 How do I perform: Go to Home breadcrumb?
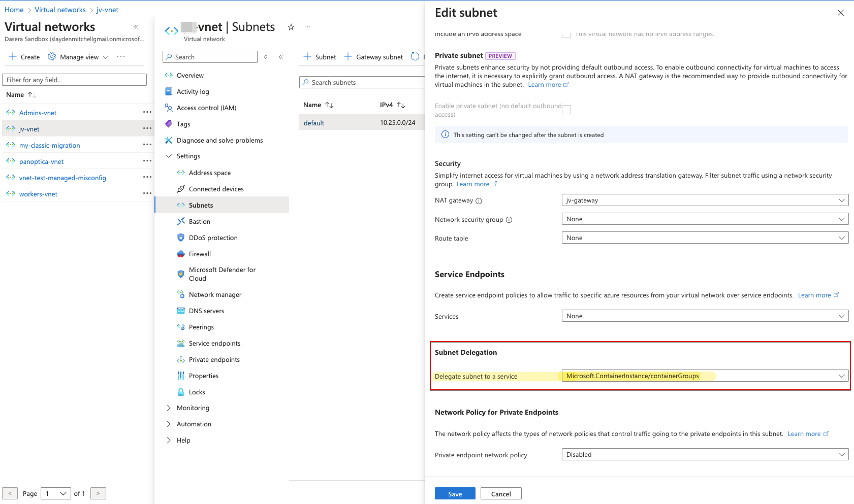point(14,10)
